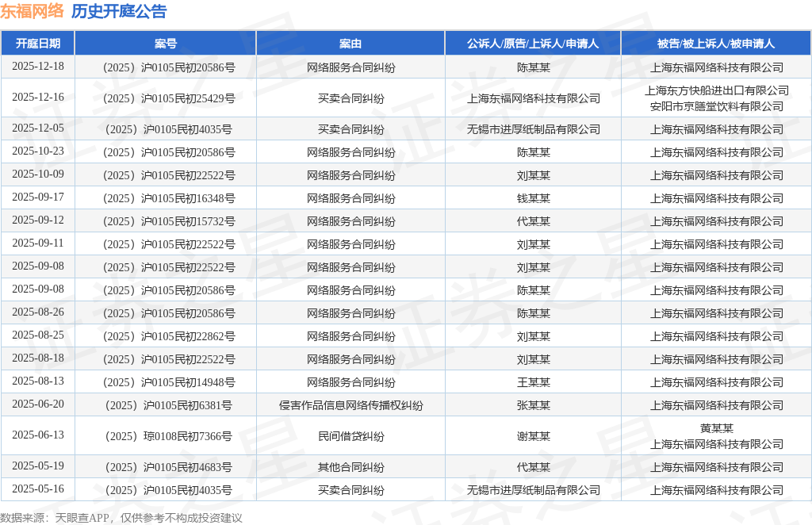
Task: Click the date 2025-12-16
Action: pos(38,98)
